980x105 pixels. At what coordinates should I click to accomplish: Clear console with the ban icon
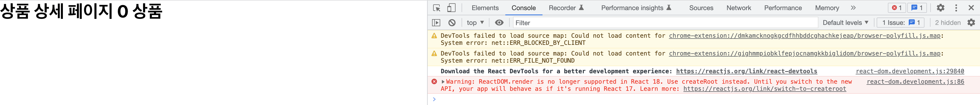point(451,23)
